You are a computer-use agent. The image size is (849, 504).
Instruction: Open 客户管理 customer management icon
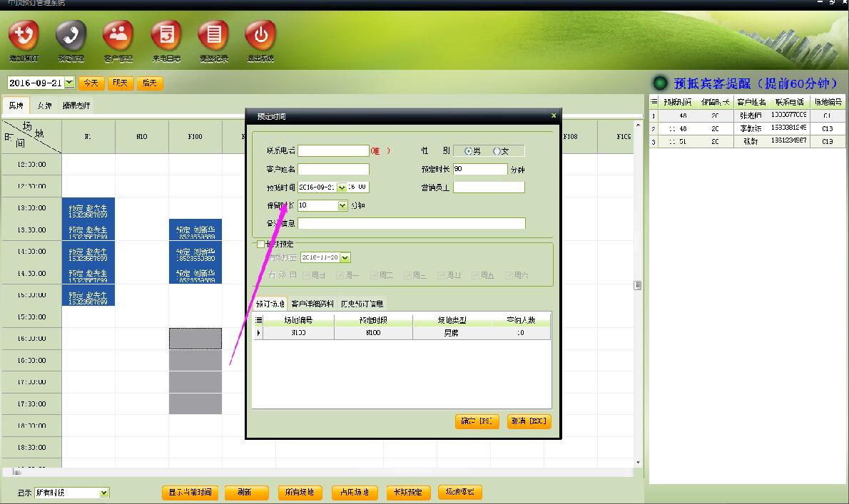pyautogui.click(x=118, y=36)
